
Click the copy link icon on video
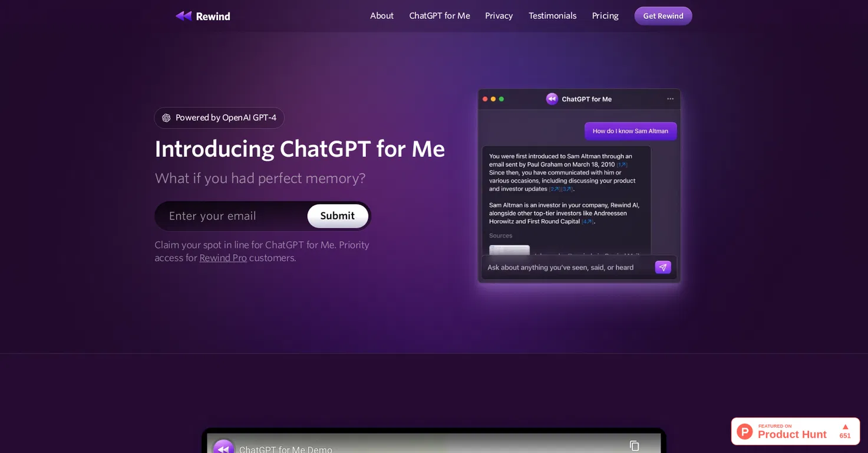coord(635,446)
